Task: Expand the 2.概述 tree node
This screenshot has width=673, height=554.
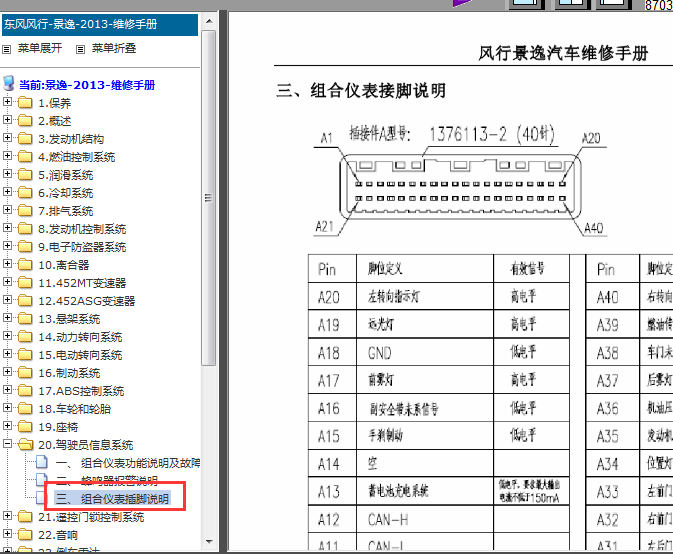Action: pyautogui.click(x=7, y=120)
